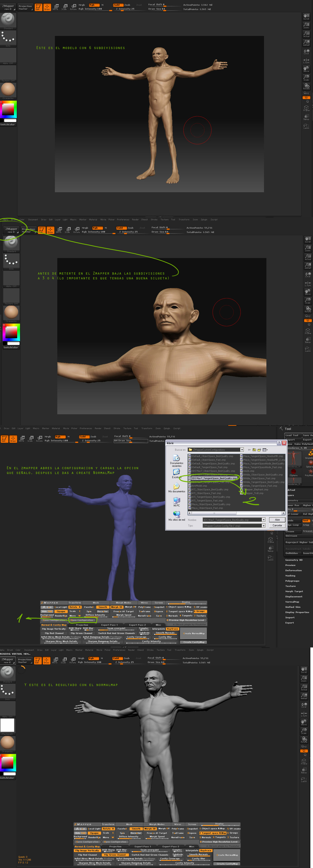This screenshot has width=313, height=868.
Task: Click Open Configuration under the purple model
Action: (x=82, y=620)
